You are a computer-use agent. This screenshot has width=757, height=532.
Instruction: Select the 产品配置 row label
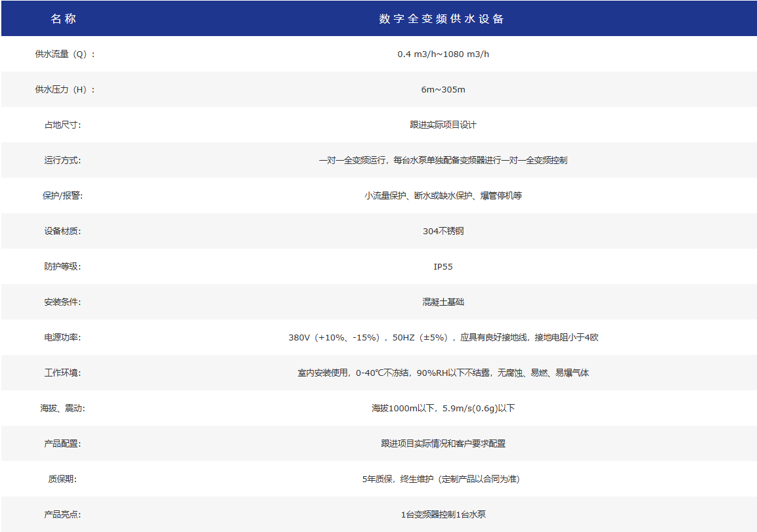click(x=62, y=443)
